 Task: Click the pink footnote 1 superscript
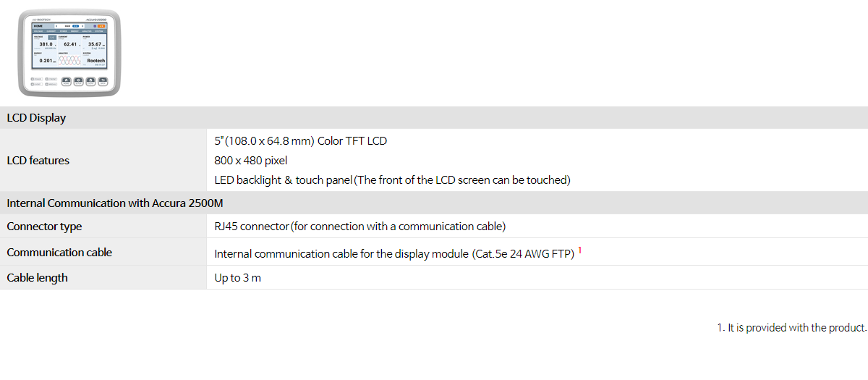click(579, 250)
